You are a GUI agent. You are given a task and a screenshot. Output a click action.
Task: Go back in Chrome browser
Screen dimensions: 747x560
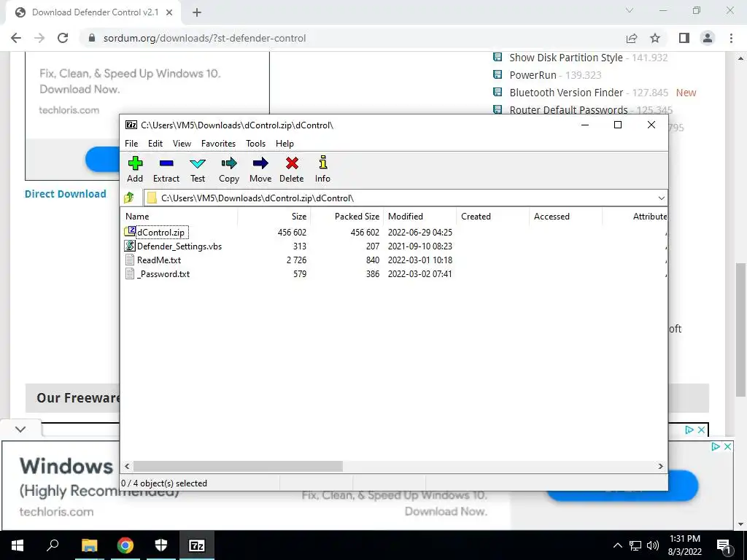[16, 38]
